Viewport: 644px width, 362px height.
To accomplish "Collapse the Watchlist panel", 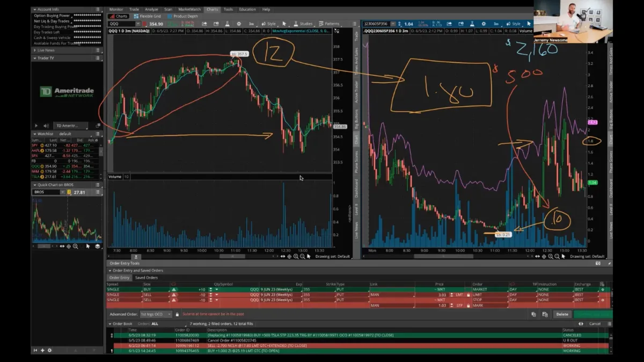I will tap(34, 134).
